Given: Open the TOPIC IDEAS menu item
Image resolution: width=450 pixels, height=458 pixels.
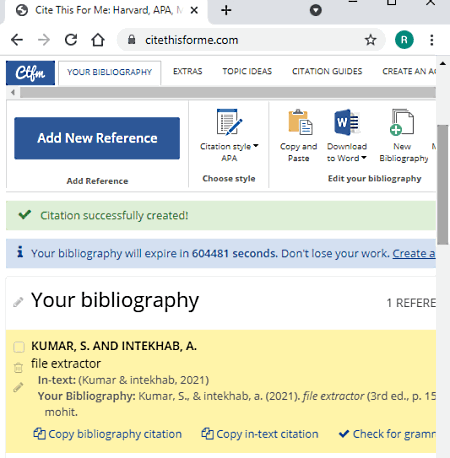Looking at the screenshot, I should click(x=247, y=71).
